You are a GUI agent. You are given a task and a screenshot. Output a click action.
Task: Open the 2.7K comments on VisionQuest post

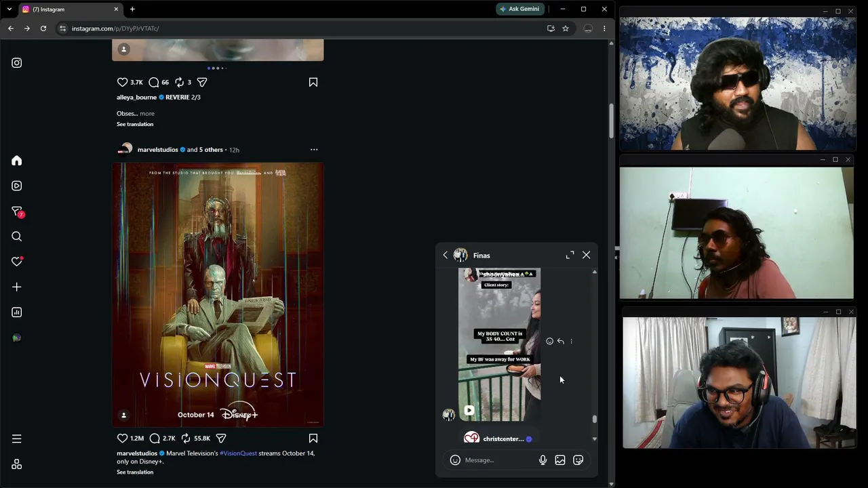pos(155,439)
